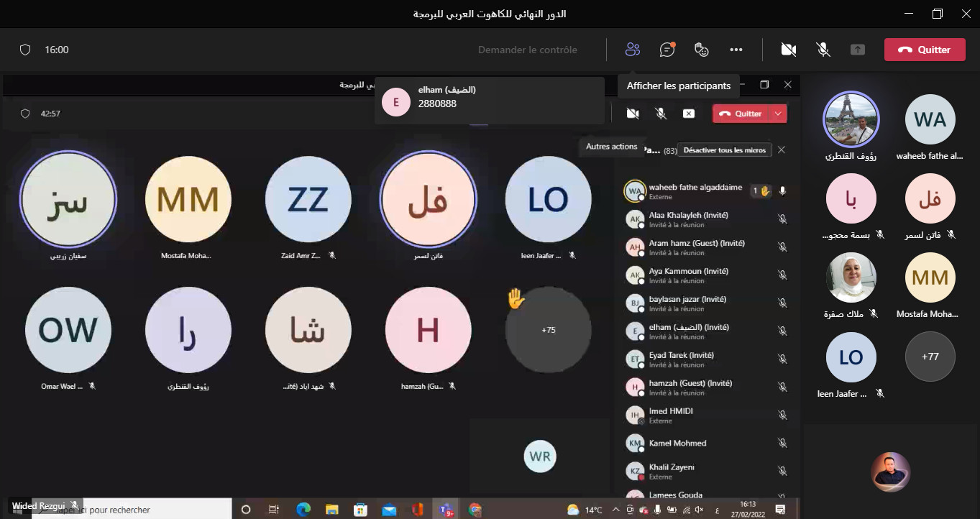The width and height of the screenshot is (980, 519).
Task: Click the shield icon beside the 16:00 timer
Action: click(x=25, y=50)
